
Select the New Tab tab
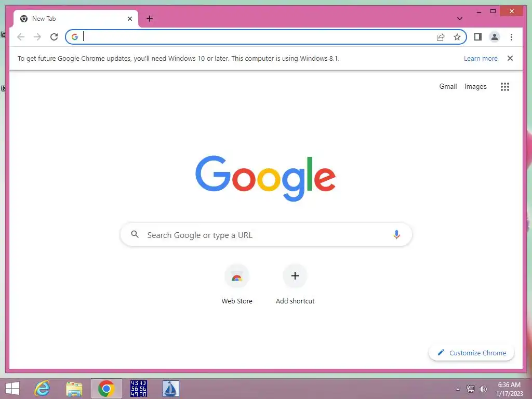point(76,19)
